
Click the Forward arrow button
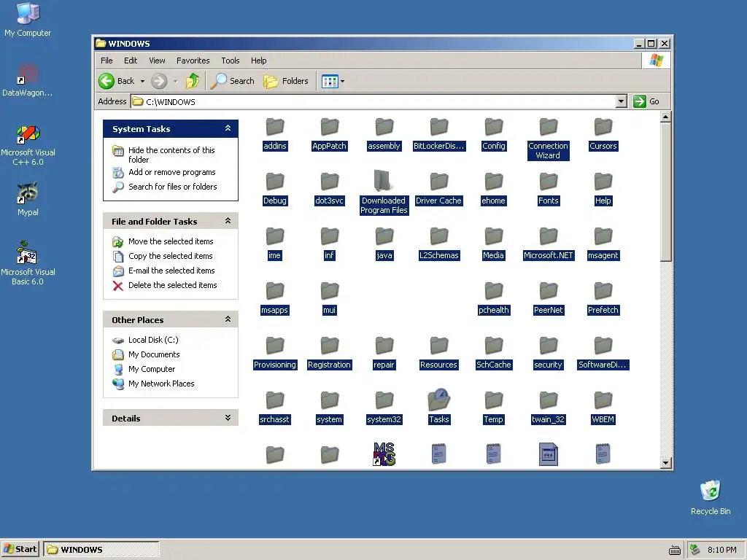coord(159,81)
